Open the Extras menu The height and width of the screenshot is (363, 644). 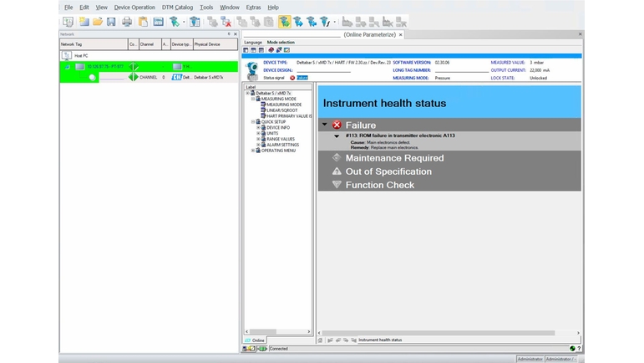[253, 8]
